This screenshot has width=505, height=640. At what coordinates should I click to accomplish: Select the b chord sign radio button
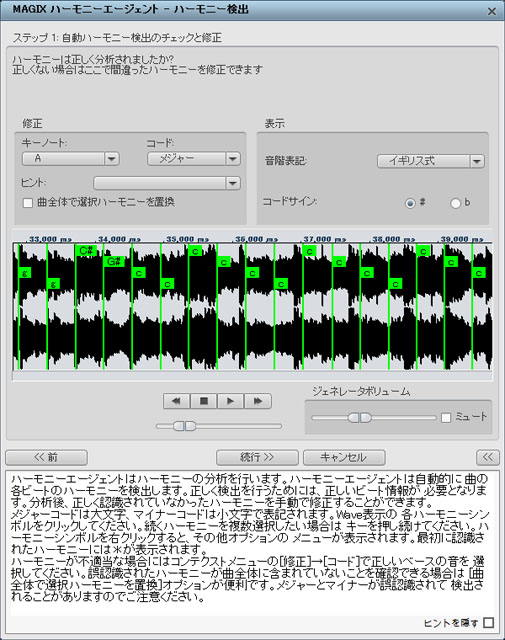(x=455, y=203)
